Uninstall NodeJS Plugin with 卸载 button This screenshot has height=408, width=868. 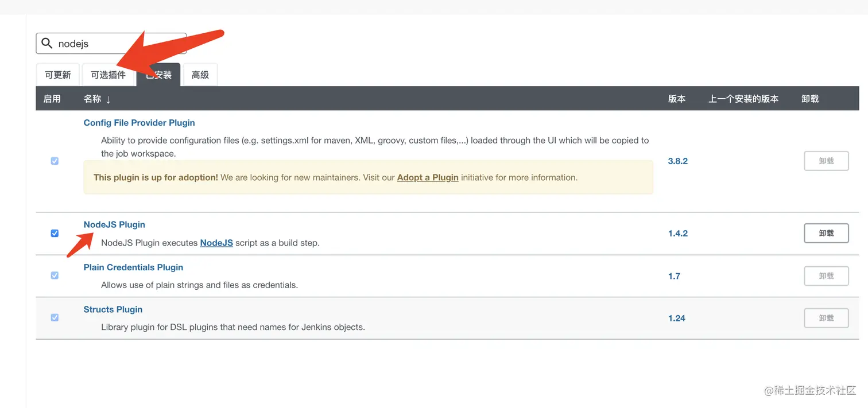(826, 234)
